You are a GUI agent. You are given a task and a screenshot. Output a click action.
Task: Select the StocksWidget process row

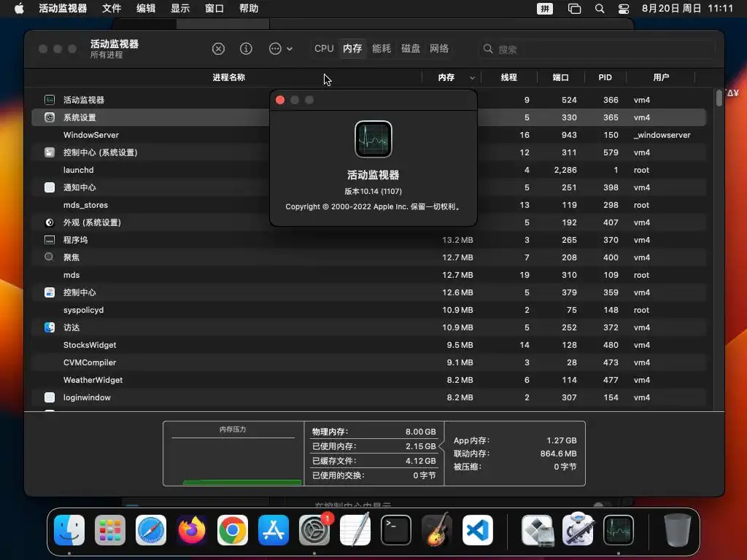click(x=368, y=345)
